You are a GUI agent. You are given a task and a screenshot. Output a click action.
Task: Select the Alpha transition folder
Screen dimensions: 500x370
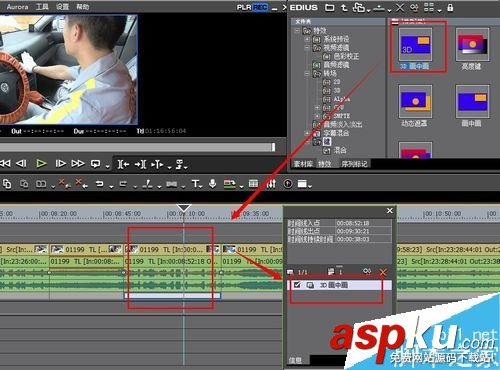pos(342,99)
